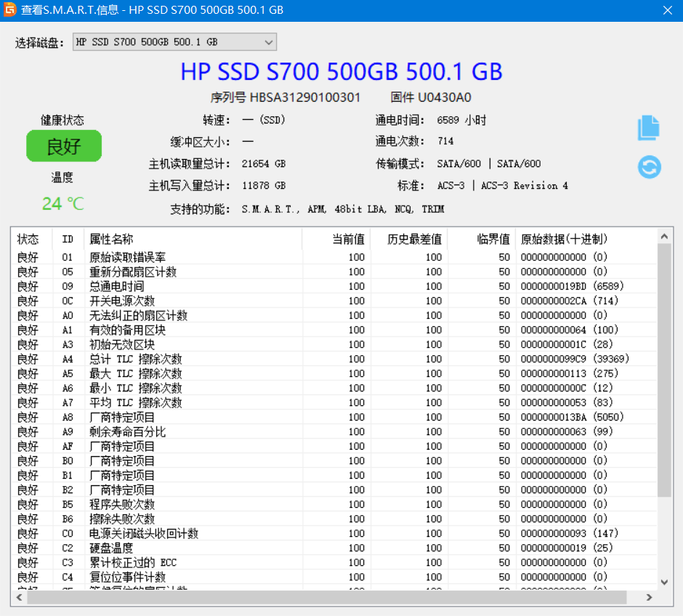Screen dimensions: 683x616
Task: Click the copy S.M.A.R.T. info icon
Action: 649,128
